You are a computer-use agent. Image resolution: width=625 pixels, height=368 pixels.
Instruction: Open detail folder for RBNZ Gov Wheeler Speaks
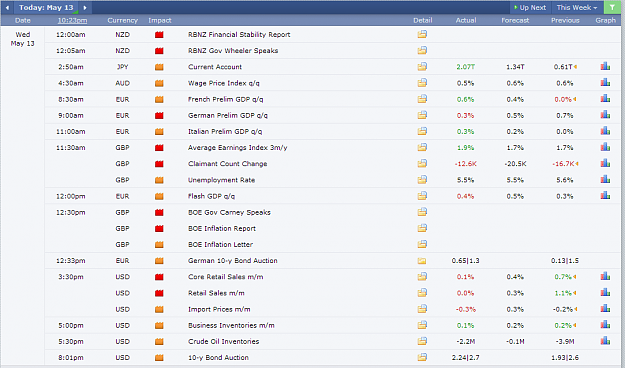(x=422, y=50)
